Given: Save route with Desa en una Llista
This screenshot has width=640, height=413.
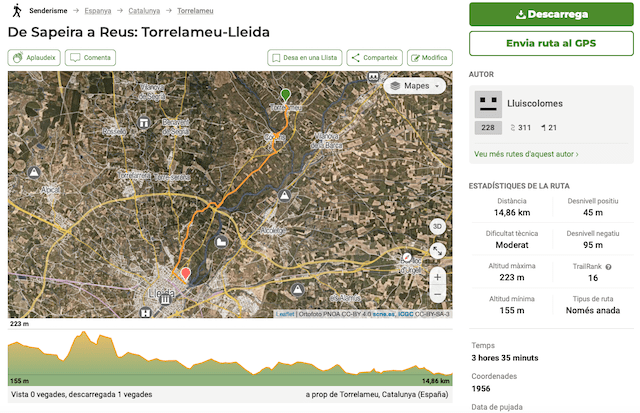Looking at the screenshot, I should click(304, 58).
